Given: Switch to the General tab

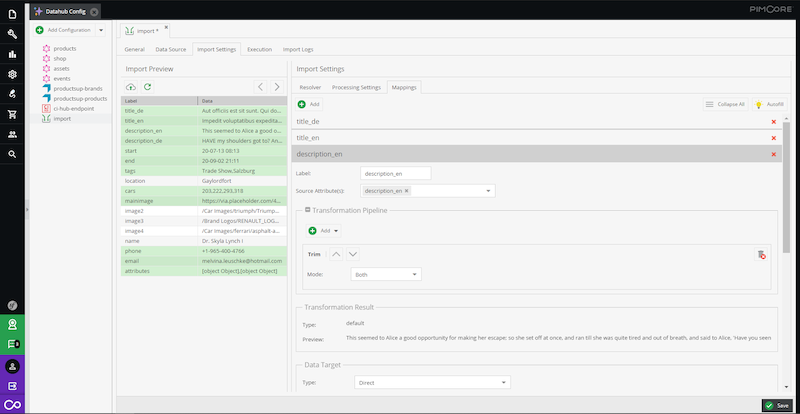Looking at the screenshot, I should [135, 50].
